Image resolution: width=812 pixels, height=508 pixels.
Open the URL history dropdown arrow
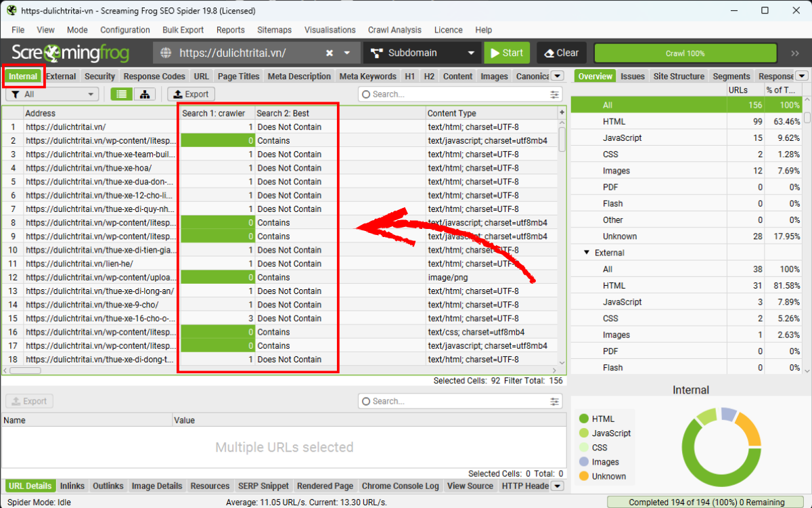348,53
